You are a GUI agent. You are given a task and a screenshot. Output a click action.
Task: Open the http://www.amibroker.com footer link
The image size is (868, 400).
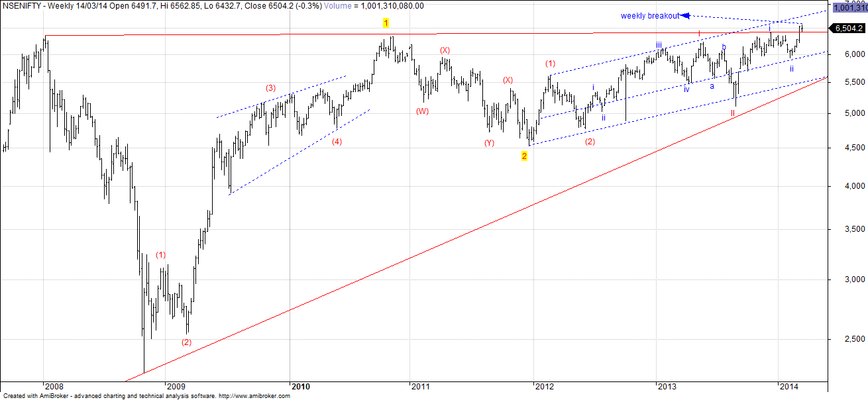[254, 396]
